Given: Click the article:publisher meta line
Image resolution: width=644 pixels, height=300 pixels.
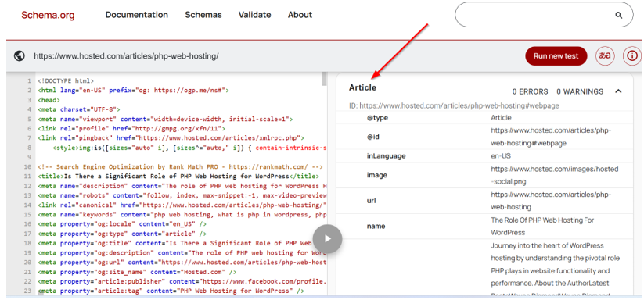Looking at the screenshot, I should [182, 281].
